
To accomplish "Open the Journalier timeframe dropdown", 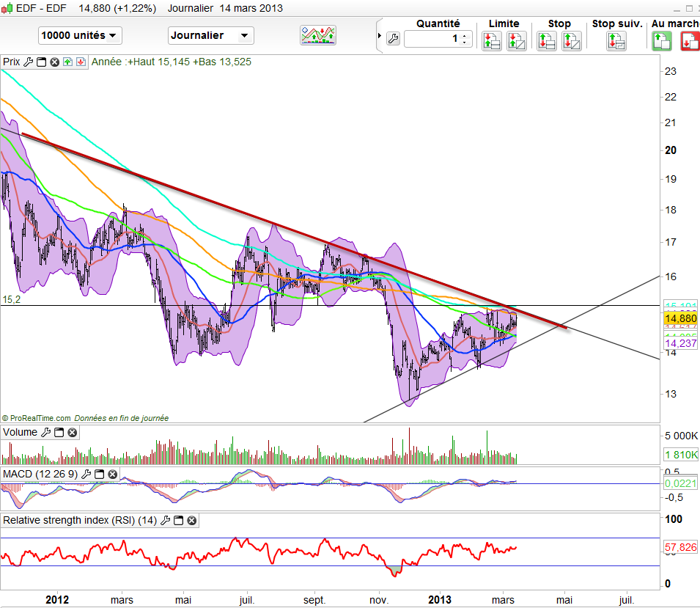I will 210,35.
